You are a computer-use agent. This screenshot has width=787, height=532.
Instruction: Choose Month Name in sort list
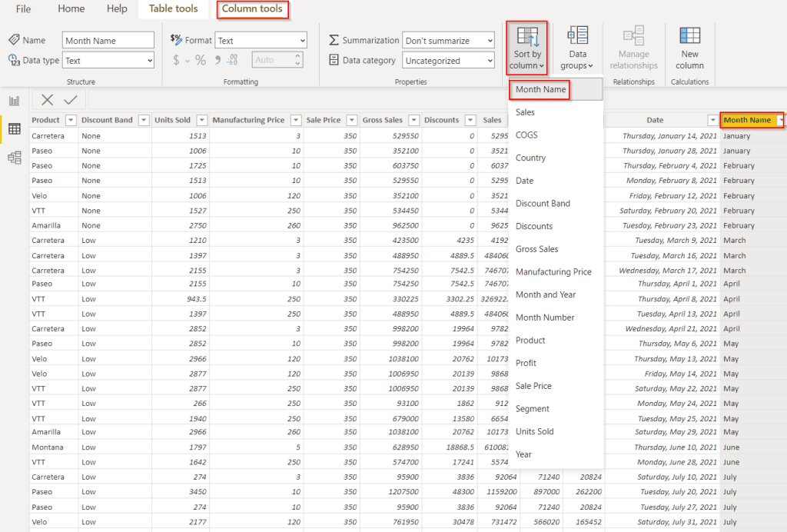pyautogui.click(x=556, y=89)
